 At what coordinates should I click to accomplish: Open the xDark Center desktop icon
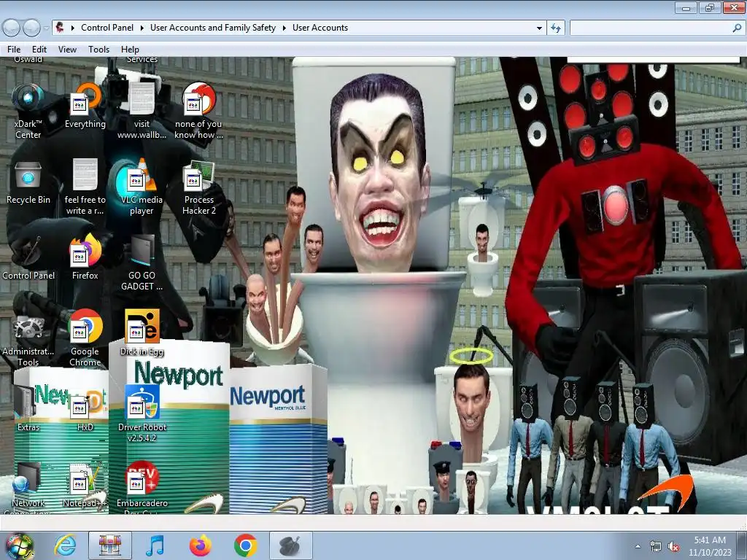pos(28,112)
